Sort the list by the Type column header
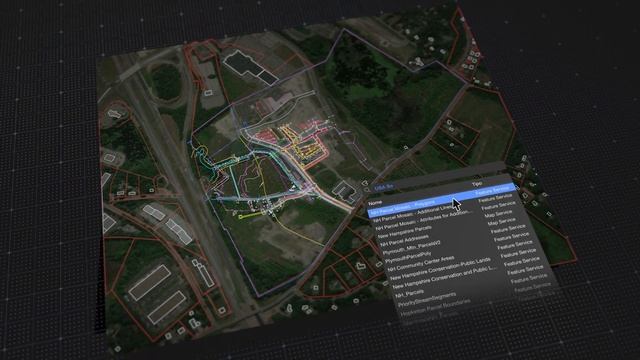The height and width of the screenshot is (360, 640). tap(477, 184)
